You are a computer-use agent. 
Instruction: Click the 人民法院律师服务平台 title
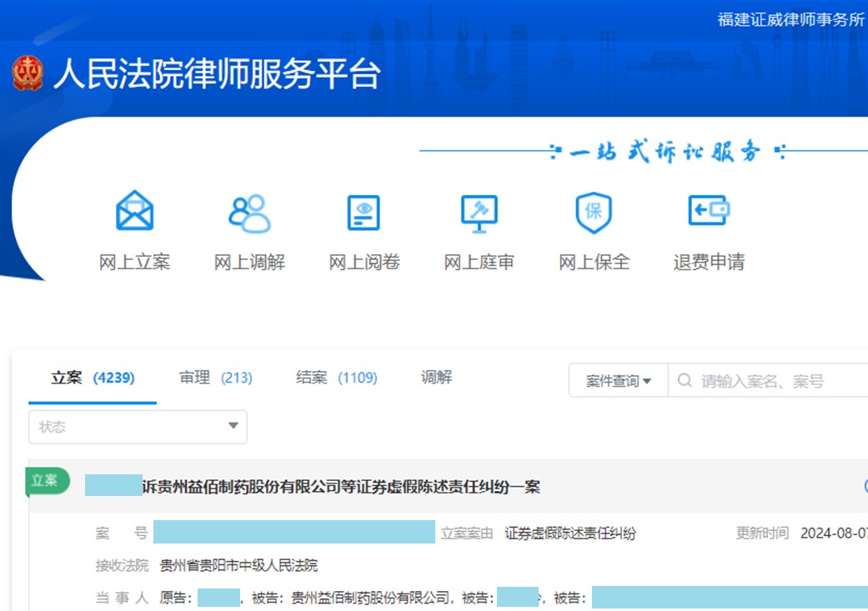point(217,73)
